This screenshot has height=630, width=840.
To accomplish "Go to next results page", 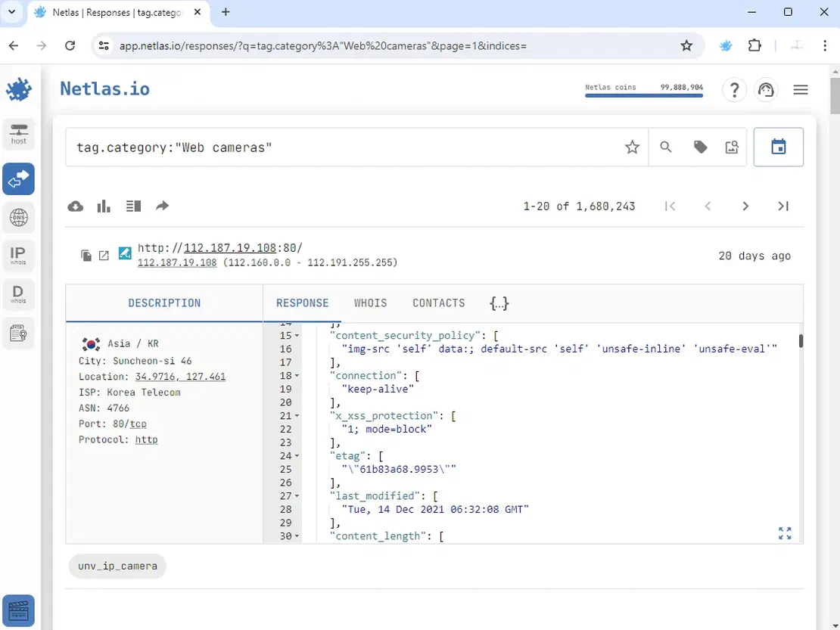I will click(x=745, y=206).
